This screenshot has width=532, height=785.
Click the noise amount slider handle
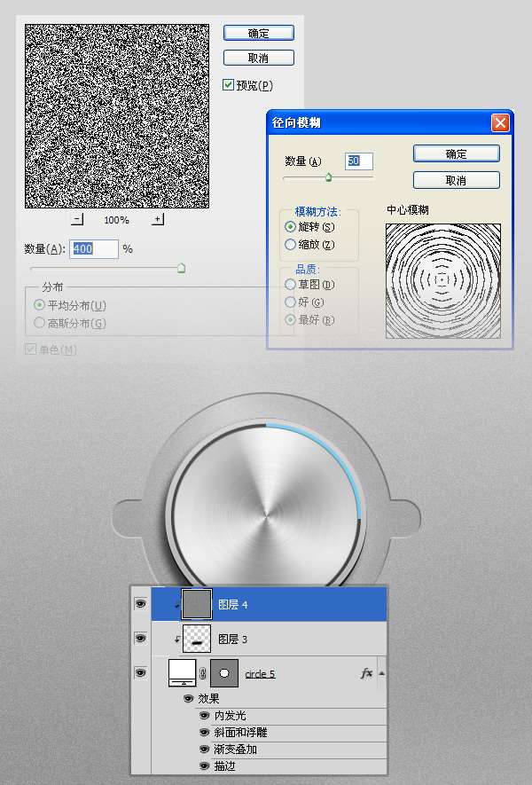[x=181, y=269]
